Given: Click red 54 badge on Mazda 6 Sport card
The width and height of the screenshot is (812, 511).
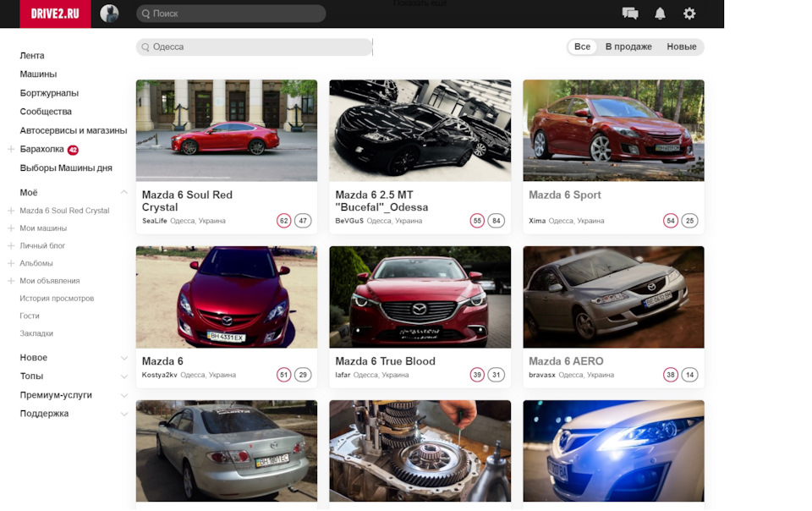Looking at the screenshot, I should [671, 221].
